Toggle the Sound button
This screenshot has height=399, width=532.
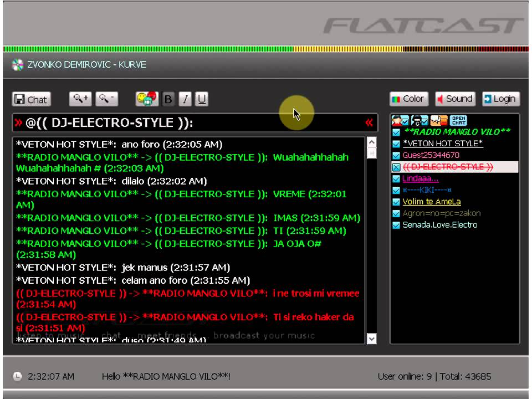pos(455,99)
